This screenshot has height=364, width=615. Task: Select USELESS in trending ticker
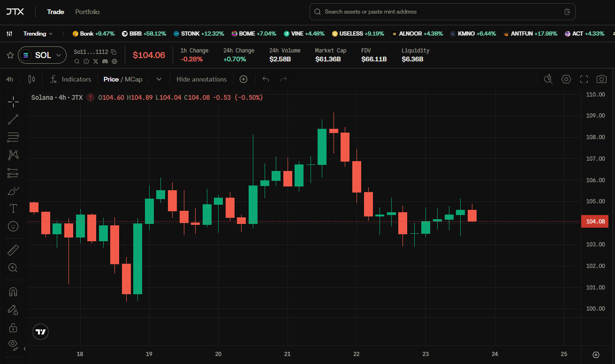coord(358,34)
